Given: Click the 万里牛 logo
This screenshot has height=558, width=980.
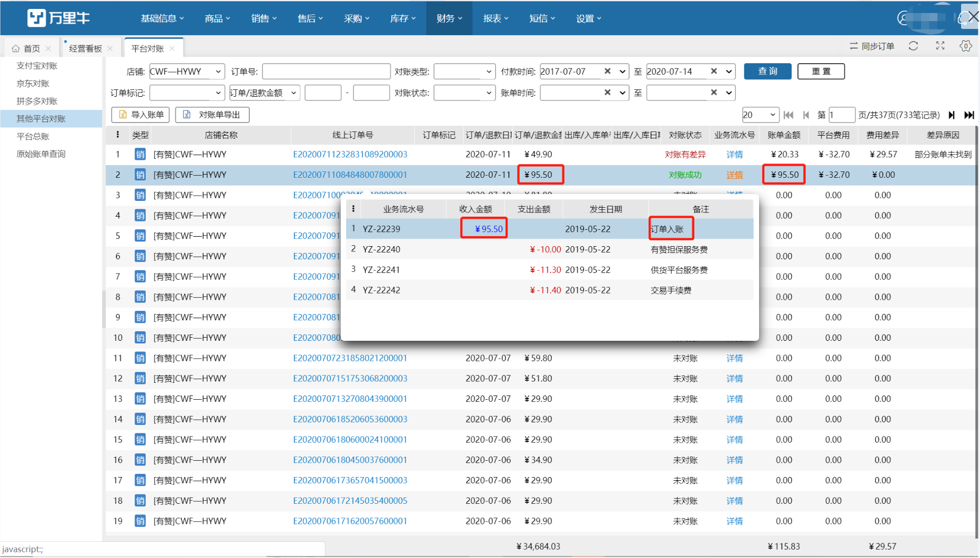Looking at the screenshot, I should 58,18.
